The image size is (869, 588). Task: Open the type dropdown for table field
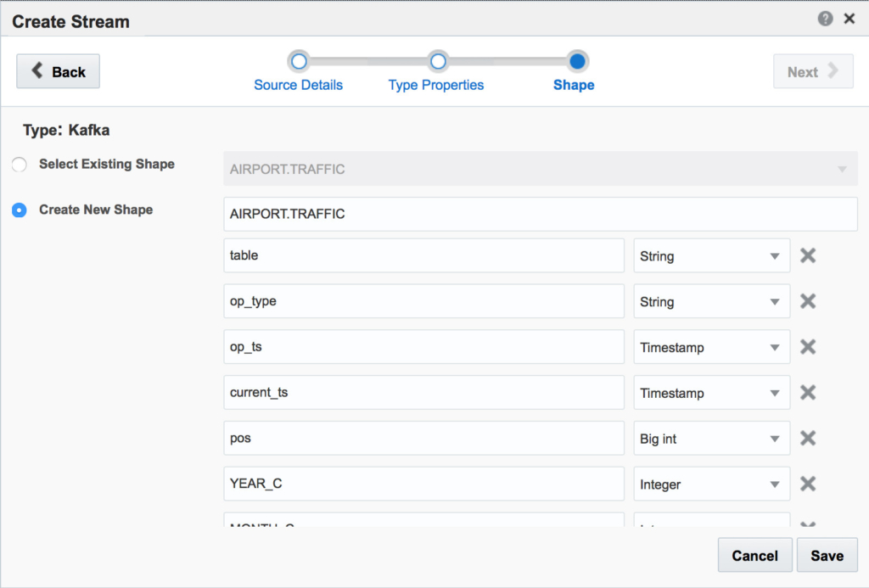[712, 255]
